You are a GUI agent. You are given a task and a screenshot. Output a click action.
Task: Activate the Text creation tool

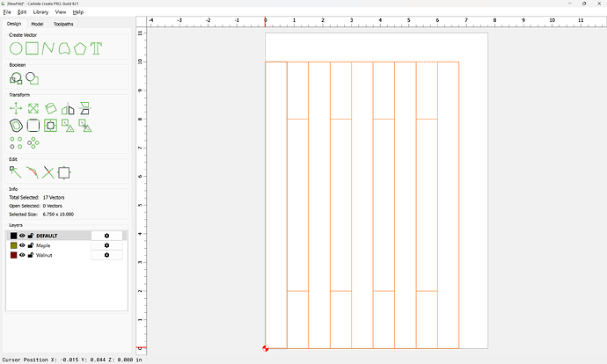click(x=97, y=48)
